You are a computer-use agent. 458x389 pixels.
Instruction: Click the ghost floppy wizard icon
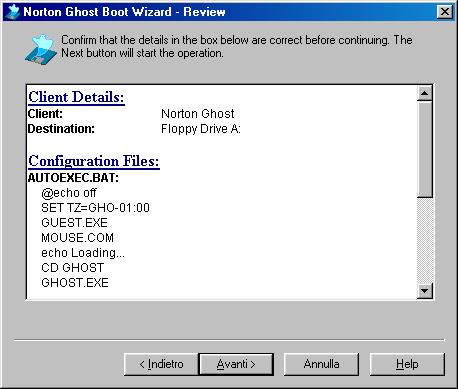(x=41, y=49)
